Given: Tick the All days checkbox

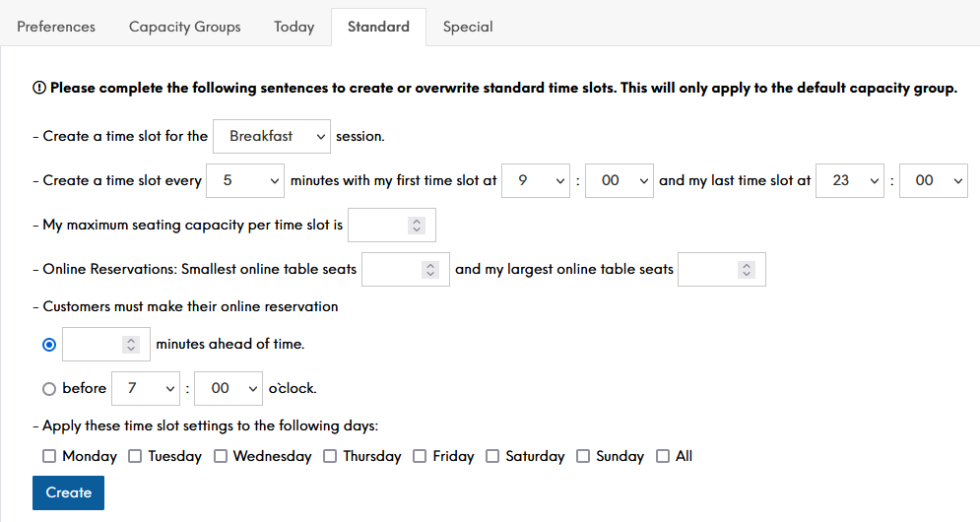Looking at the screenshot, I should (663, 456).
